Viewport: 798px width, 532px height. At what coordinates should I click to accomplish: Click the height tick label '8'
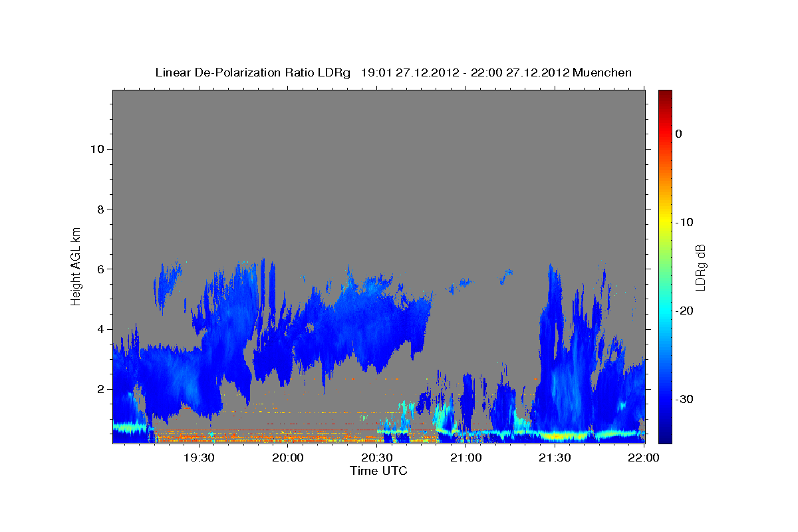click(x=100, y=209)
